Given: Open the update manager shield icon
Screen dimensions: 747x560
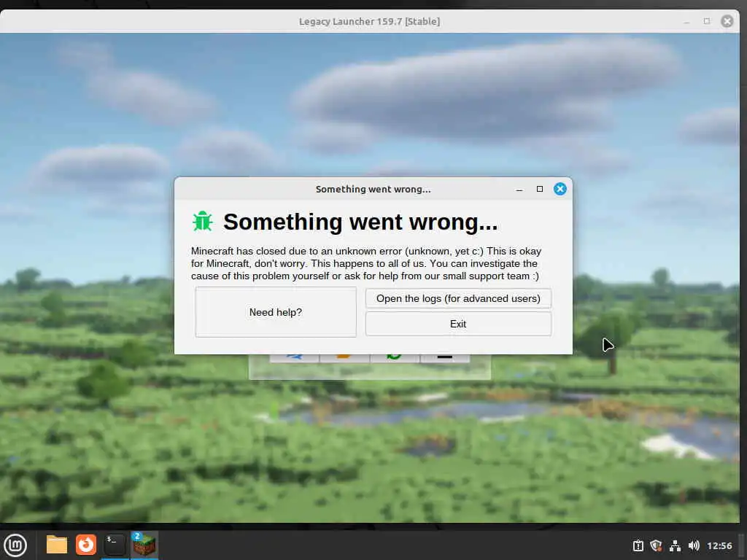Looking at the screenshot, I should click(656, 545).
